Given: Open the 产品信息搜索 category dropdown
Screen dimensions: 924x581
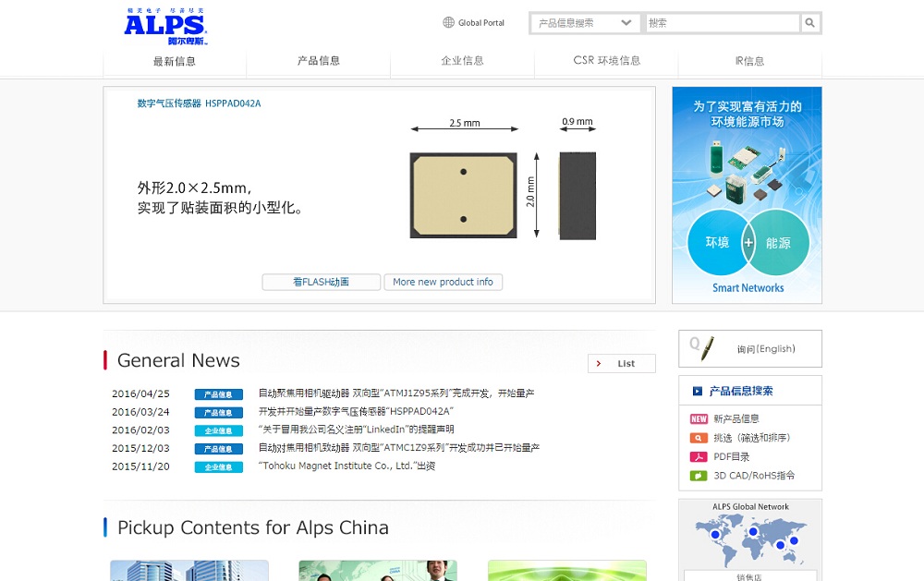Looking at the screenshot, I should coord(585,23).
